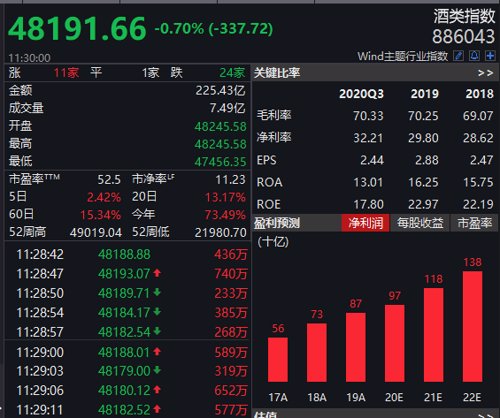Select the 11:29:03 trade row at 48179.00

point(131,371)
